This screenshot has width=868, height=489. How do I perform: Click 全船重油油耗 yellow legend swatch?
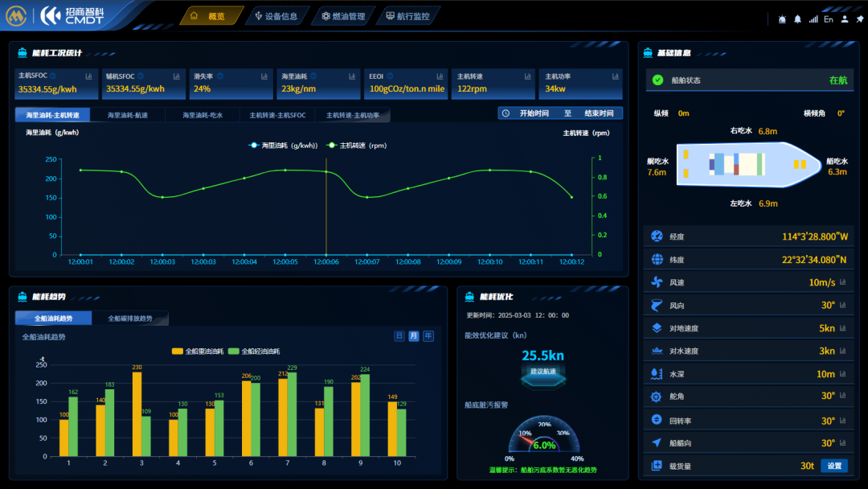(177, 351)
